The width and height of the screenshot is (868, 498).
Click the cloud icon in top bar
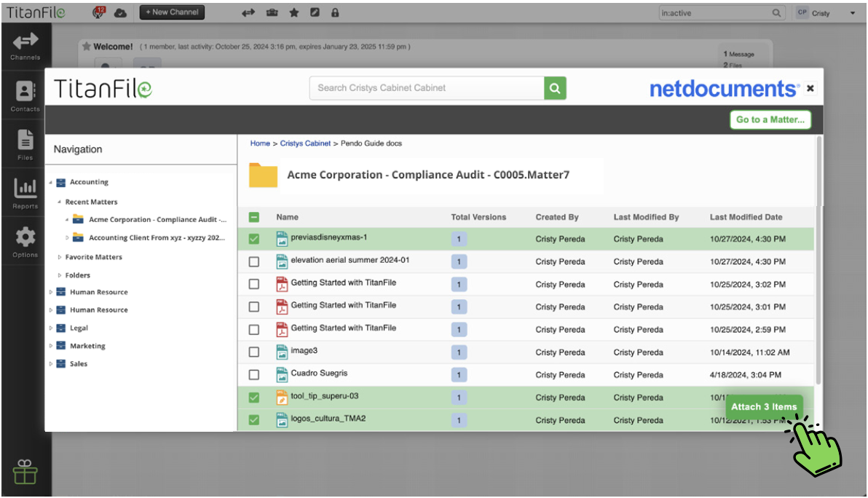click(120, 12)
